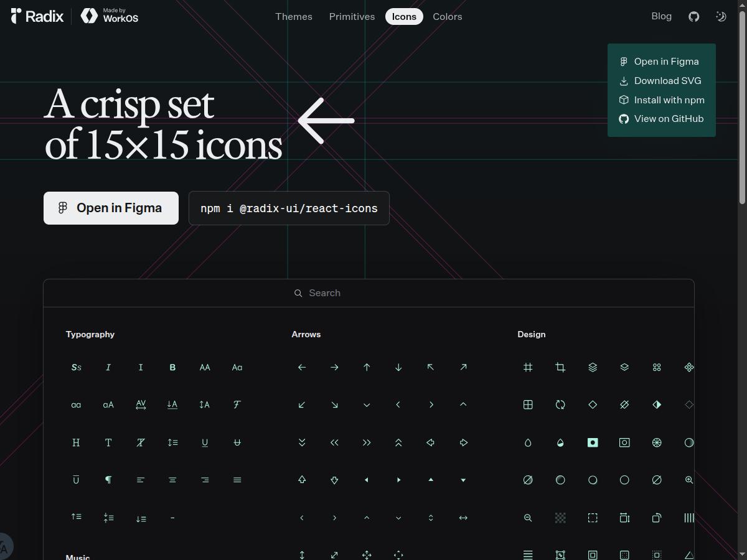Click the Font Italic icon in Typography
The height and width of the screenshot is (560, 747).
click(x=108, y=367)
